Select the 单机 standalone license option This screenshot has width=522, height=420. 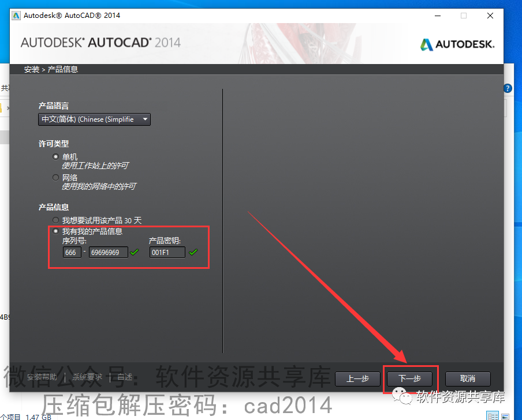55,156
